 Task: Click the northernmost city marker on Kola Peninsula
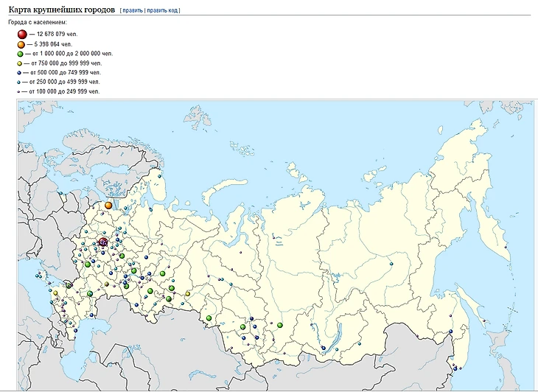[159, 176]
